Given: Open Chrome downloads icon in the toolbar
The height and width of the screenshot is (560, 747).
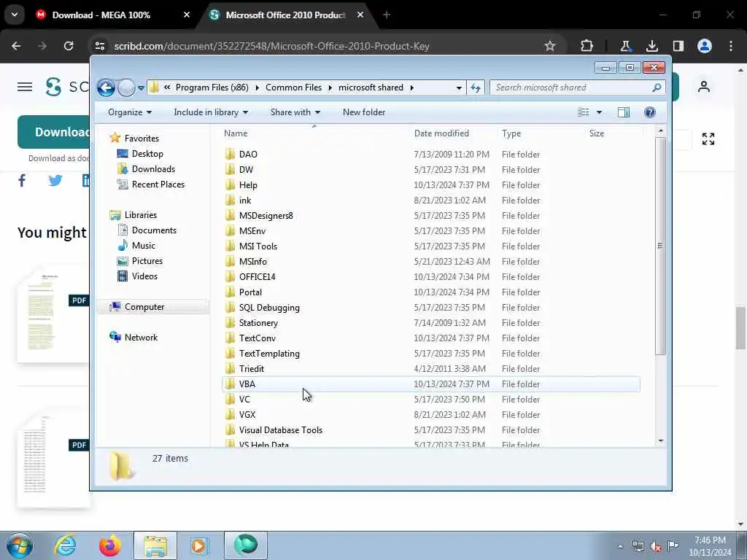Looking at the screenshot, I should tap(651, 46).
